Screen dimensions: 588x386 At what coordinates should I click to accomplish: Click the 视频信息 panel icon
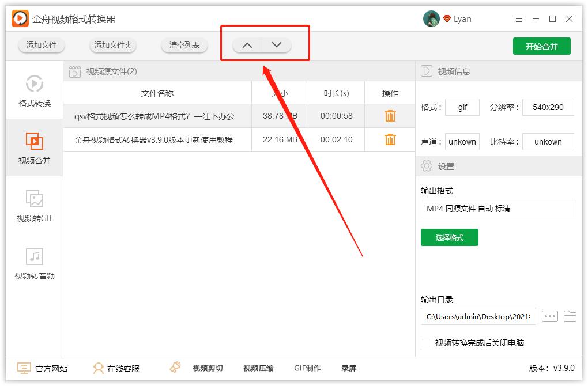point(427,71)
